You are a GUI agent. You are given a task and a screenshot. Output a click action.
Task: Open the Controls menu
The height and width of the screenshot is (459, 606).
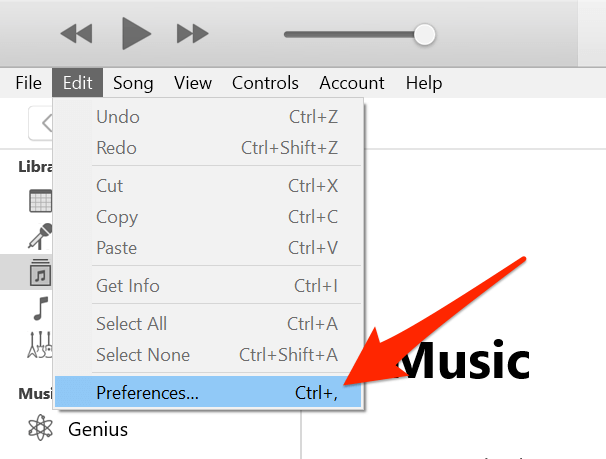click(x=265, y=83)
